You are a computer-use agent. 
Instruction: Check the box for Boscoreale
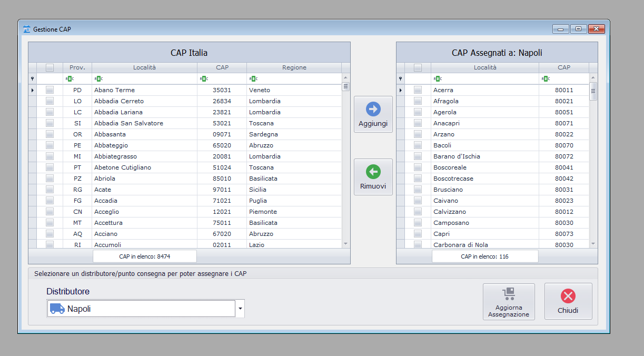418,167
